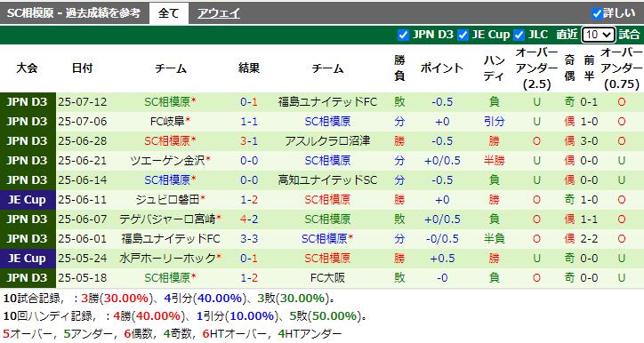Image resolution: width=644 pixels, height=343 pixels.
Task: Uncheck the JPN D3 filter checkbox
Action: pyautogui.click(x=403, y=35)
